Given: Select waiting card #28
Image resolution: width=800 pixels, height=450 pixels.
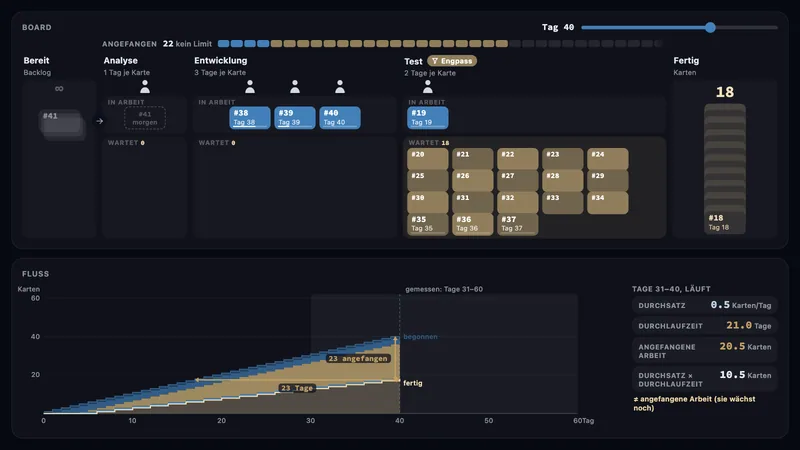Looking at the screenshot, I should click(x=562, y=181).
